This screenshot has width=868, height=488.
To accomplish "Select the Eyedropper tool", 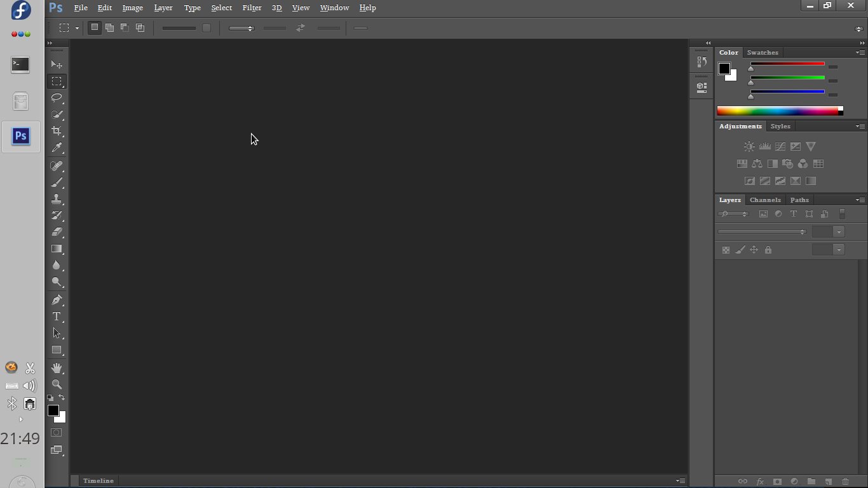I will (x=57, y=147).
